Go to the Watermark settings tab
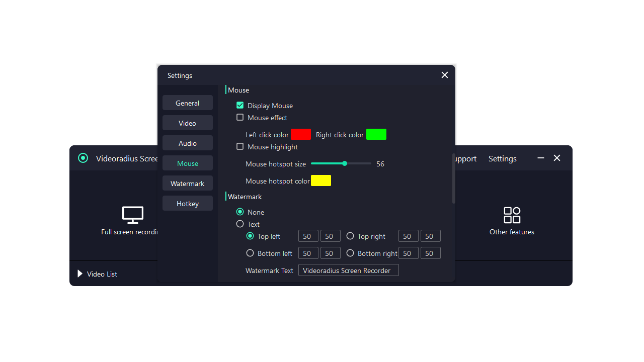Screen dimensions: 644x362 tap(188, 184)
